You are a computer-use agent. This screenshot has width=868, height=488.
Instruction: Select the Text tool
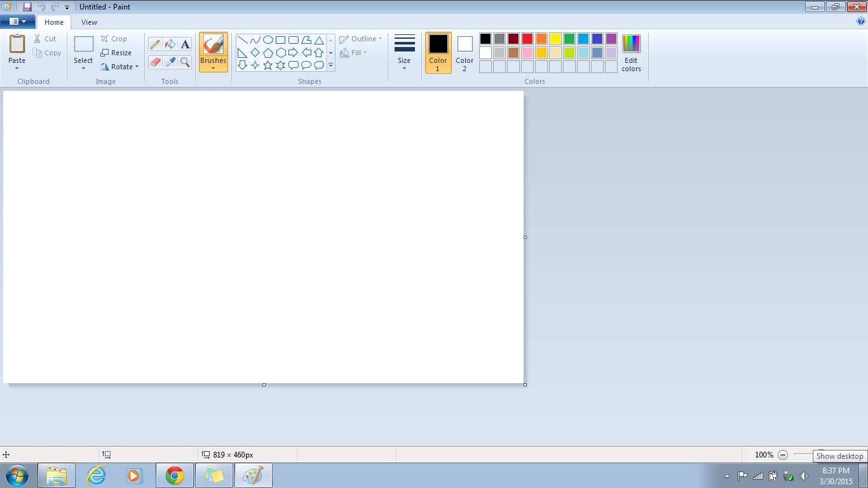185,44
